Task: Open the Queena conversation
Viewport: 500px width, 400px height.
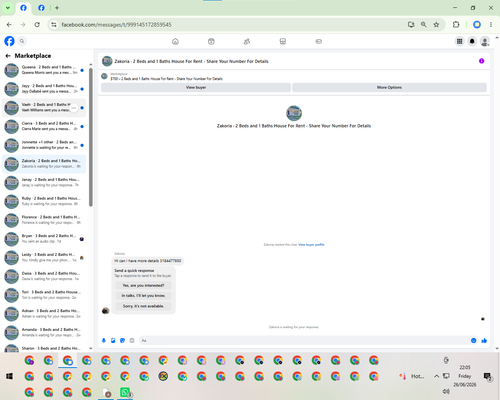Action: (x=44, y=70)
